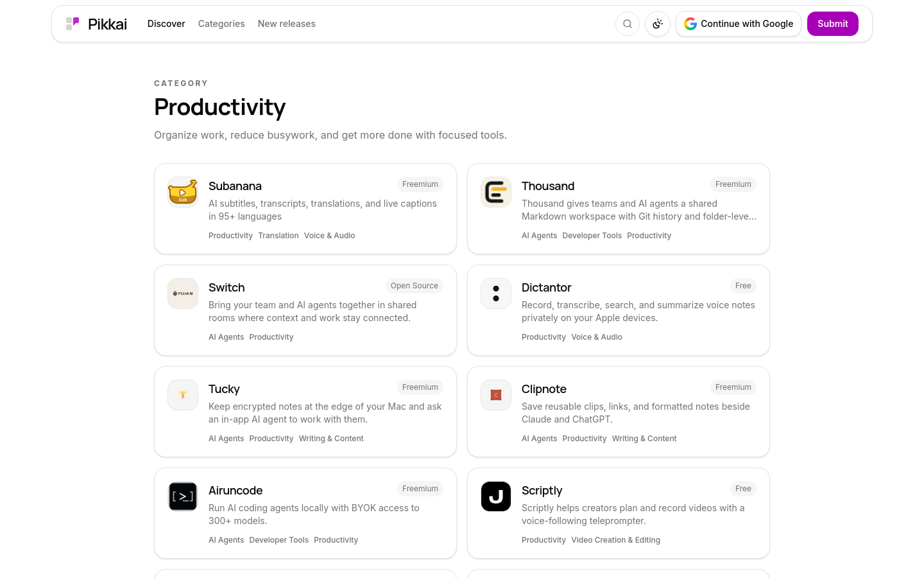Open the Categories menu item
The image size is (924, 578).
[x=221, y=24]
